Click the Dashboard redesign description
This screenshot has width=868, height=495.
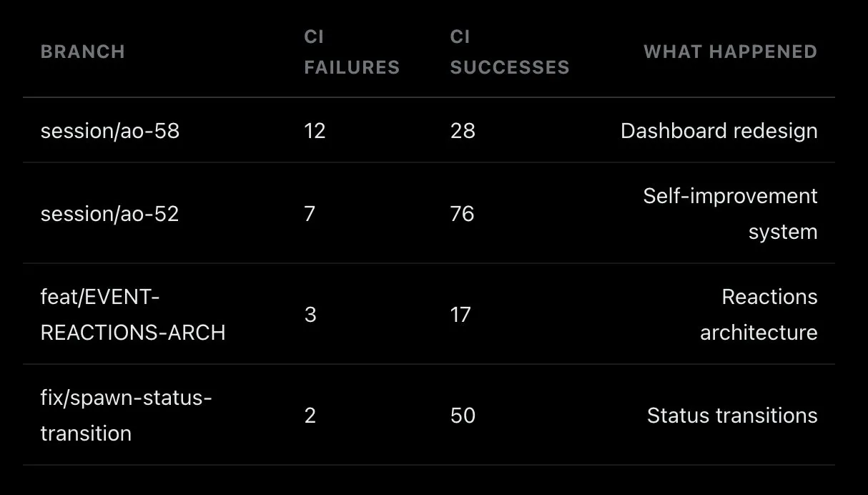(x=719, y=131)
